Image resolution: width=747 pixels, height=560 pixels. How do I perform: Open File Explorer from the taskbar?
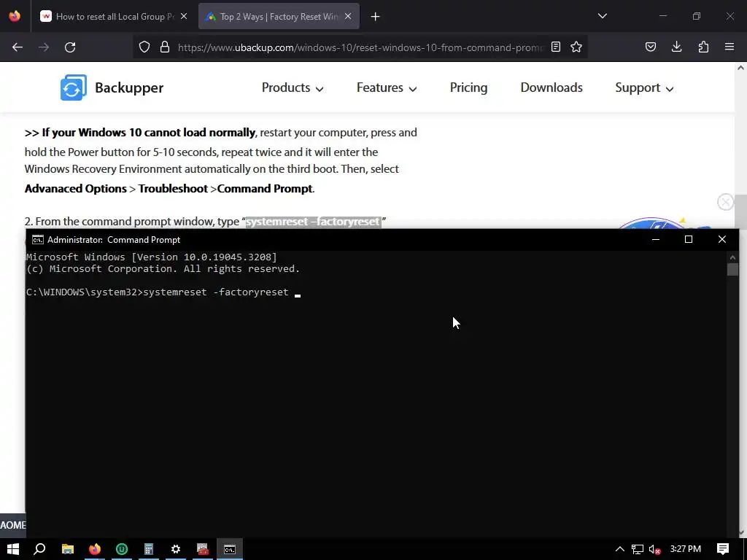click(x=68, y=549)
